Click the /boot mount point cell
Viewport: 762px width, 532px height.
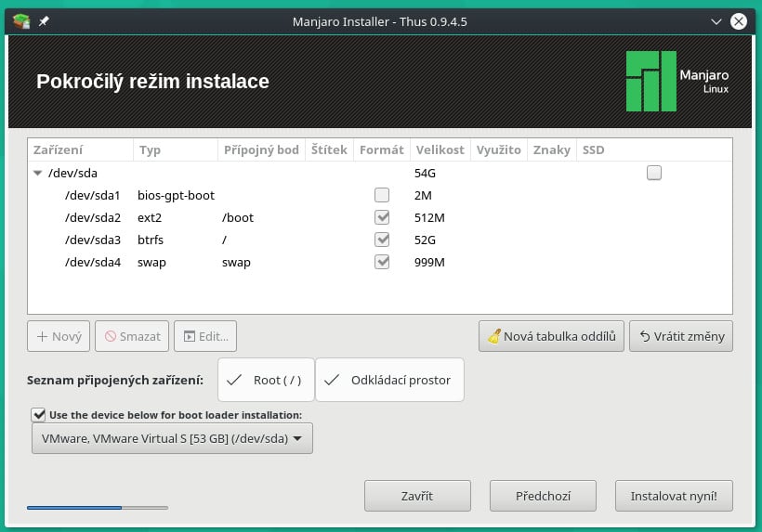pos(238,217)
